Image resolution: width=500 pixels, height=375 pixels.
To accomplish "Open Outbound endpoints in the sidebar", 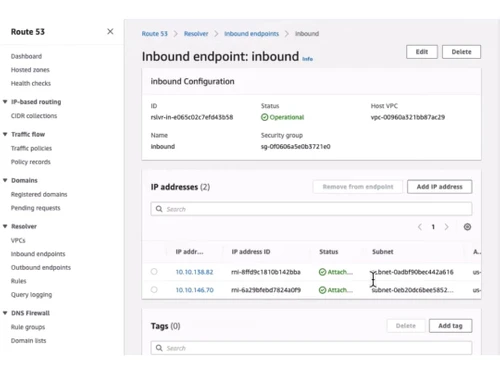I will point(41,268).
